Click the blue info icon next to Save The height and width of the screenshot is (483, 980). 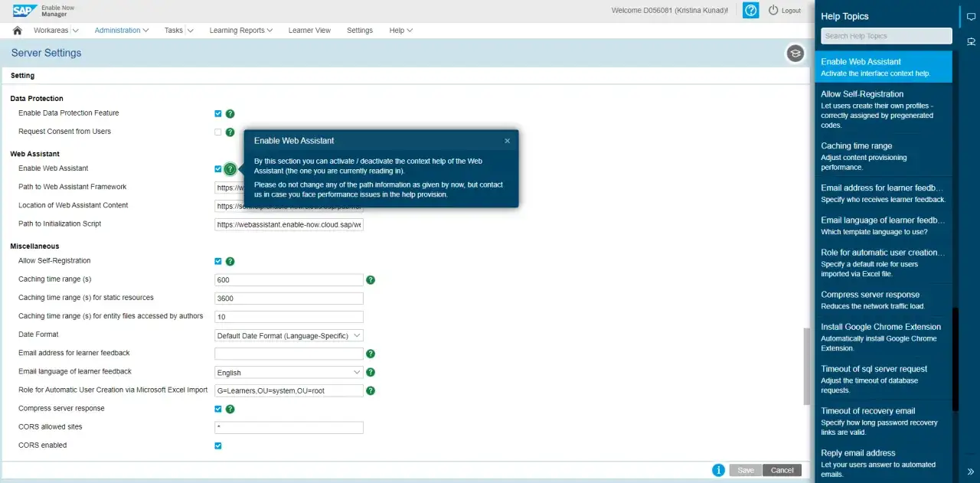[718, 470]
